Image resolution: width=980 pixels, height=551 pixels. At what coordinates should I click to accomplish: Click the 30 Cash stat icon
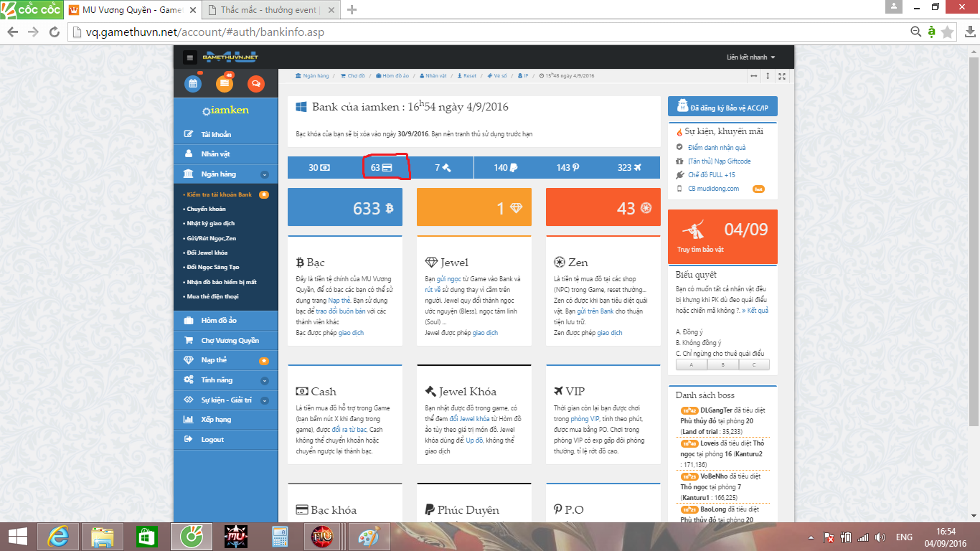319,167
